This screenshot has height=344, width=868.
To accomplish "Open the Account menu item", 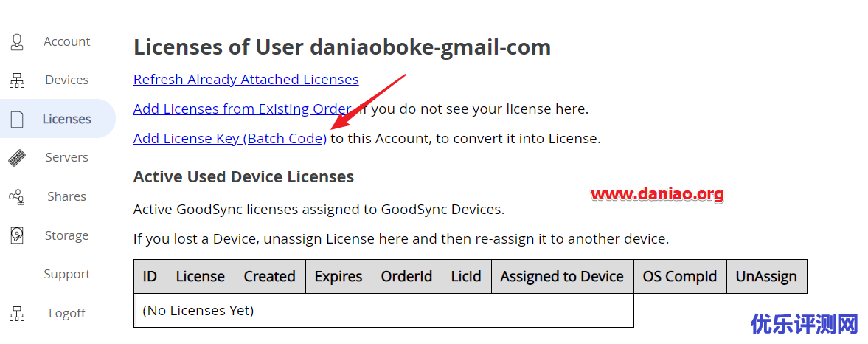I will coord(67,41).
